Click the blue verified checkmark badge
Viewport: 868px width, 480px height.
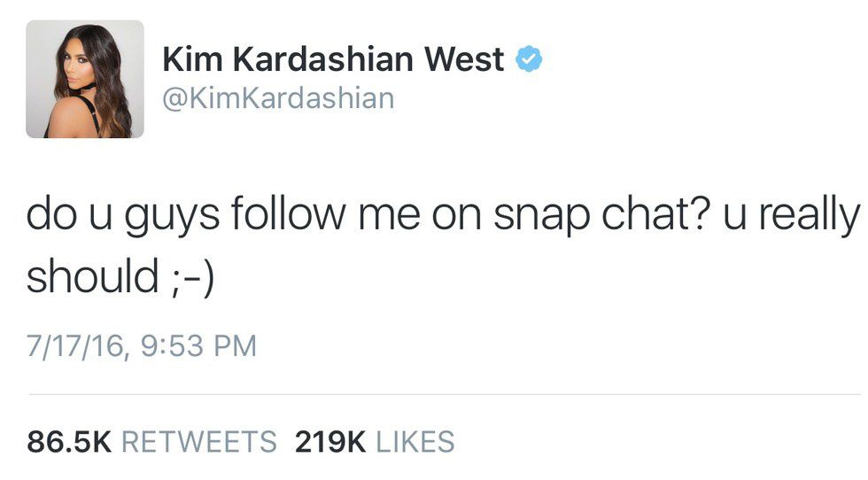(x=529, y=60)
